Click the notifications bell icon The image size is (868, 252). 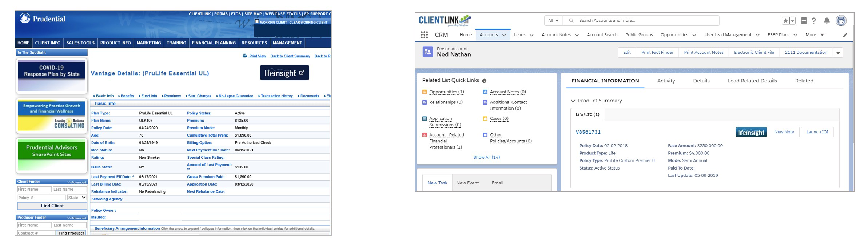(x=827, y=21)
